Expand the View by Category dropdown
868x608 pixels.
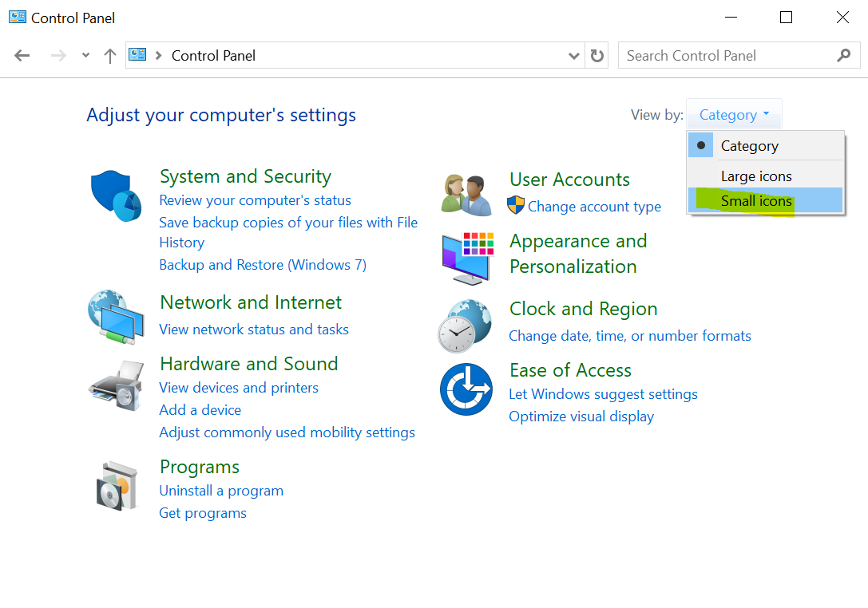[x=733, y=115]
